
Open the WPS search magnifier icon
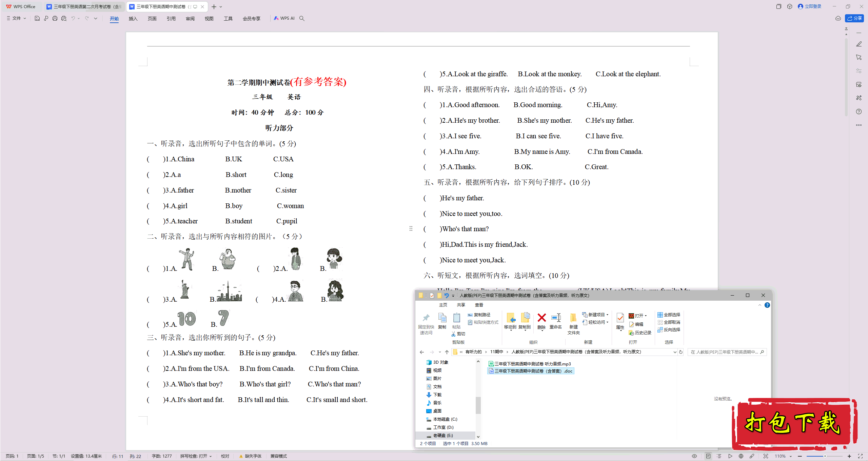(x=302, y=18)
